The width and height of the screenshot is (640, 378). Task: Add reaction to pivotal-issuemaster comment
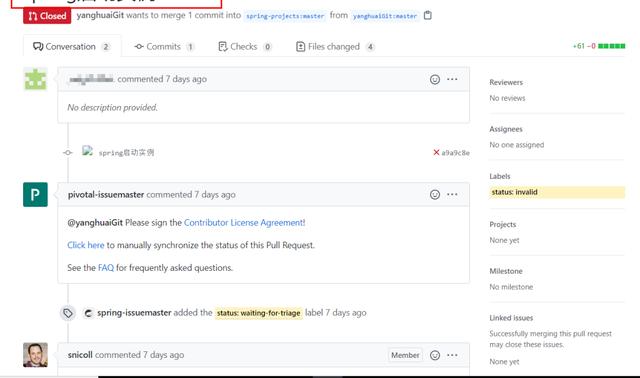point(435,195)
